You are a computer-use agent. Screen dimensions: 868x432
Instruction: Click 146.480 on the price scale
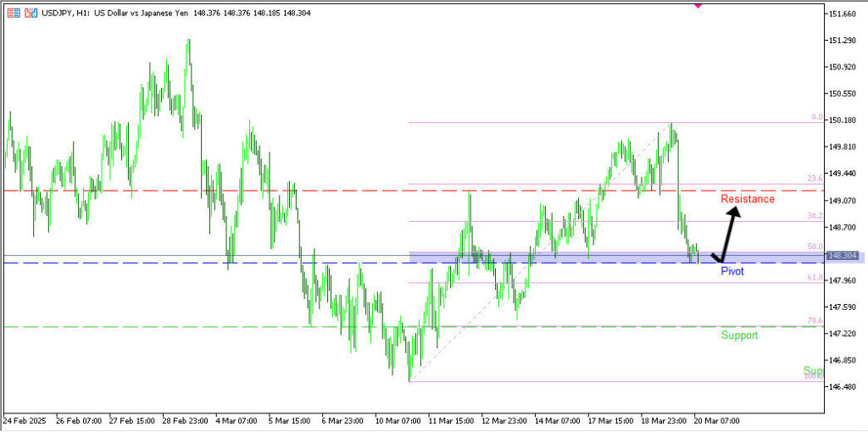(844, 387)
